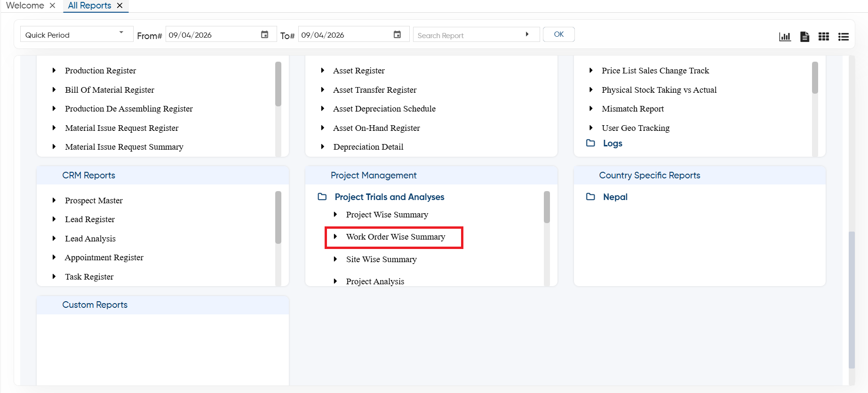Open Asset Depreciation Schedule report
Image resolution: width=868 pixels, height=393 pixels.
point(384,109)
